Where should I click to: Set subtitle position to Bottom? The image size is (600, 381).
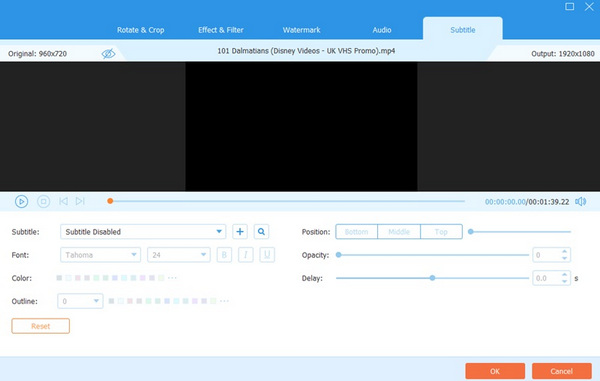coord(357,232)
